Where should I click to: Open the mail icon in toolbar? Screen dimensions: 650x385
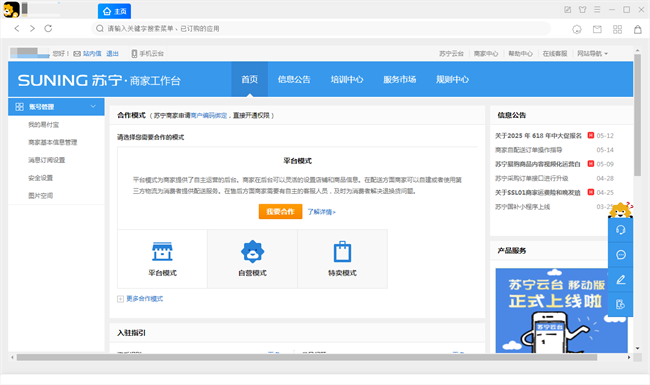[x=597, y=29]
